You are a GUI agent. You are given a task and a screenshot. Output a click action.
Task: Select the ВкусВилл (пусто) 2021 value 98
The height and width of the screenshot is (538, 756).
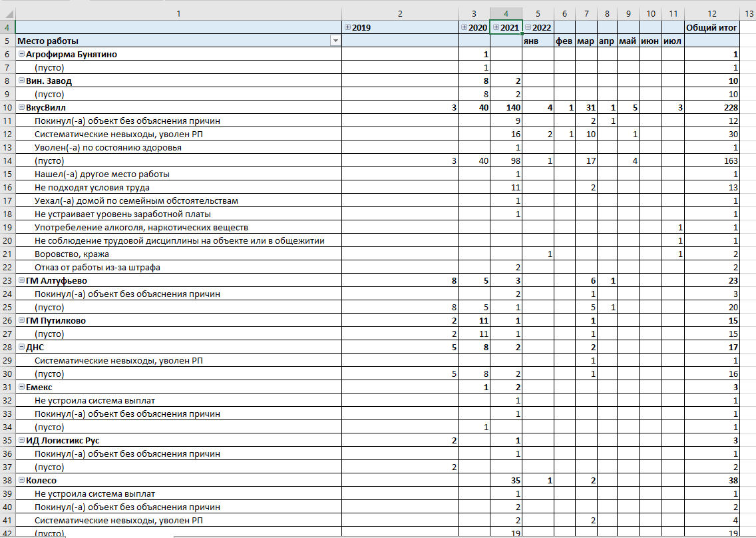click(506, 161)
